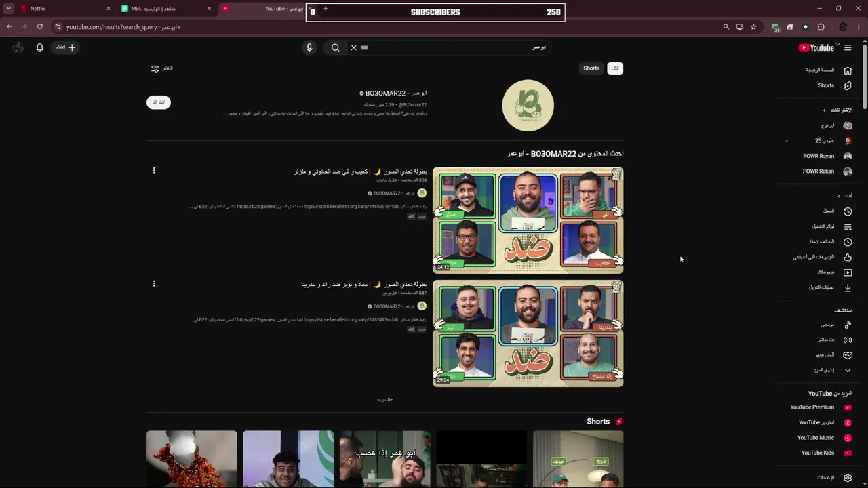The image size is (868, 488).
Task: Clear the search query with X
Action: [353, 47]
